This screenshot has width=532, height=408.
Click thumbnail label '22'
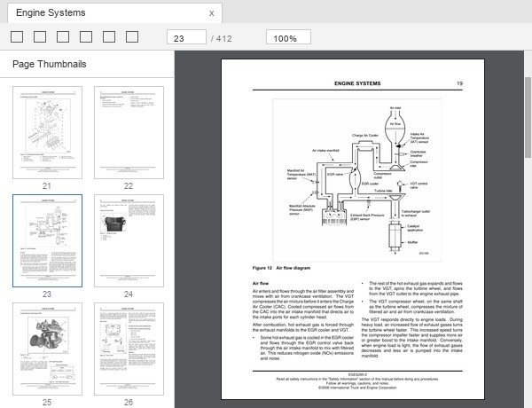tap(129, 185)
